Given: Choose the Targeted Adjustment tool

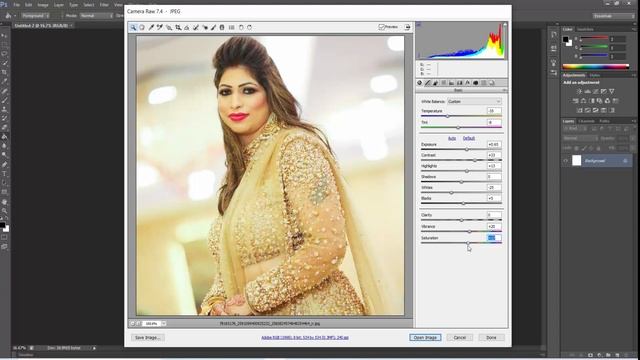Looking at the screenshot, I should 169,27.
